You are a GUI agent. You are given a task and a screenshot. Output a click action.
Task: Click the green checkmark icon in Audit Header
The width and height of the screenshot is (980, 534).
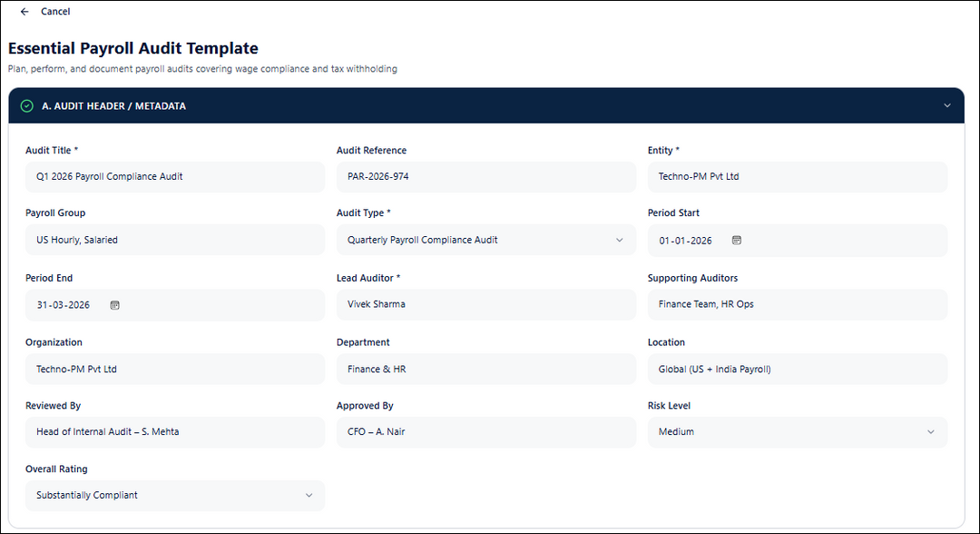[27, 105]
